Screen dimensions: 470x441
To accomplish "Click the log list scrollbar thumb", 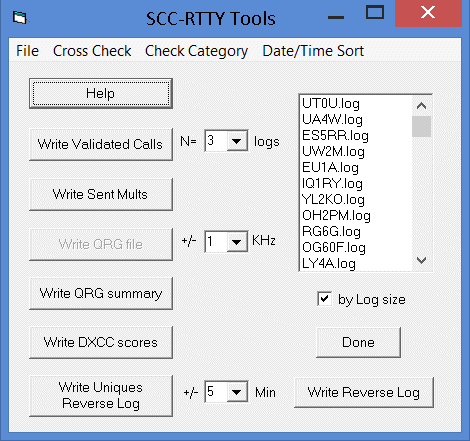I will [422, 126].
